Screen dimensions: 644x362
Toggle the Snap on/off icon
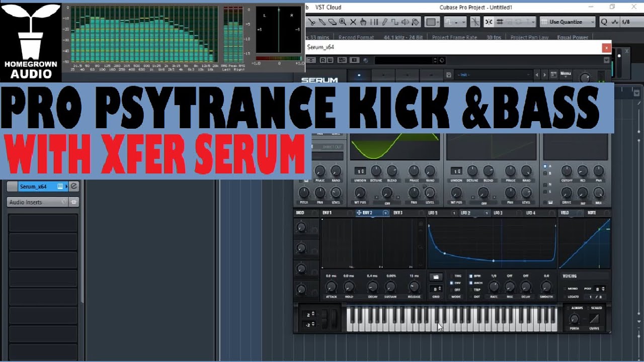[489, 22]
